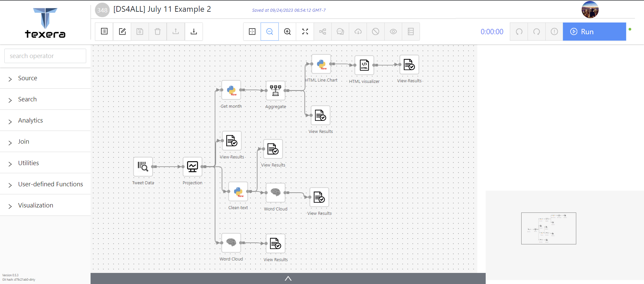Click the Saved at timestamp text
644x284 pixels.
(x=289, y=10)
